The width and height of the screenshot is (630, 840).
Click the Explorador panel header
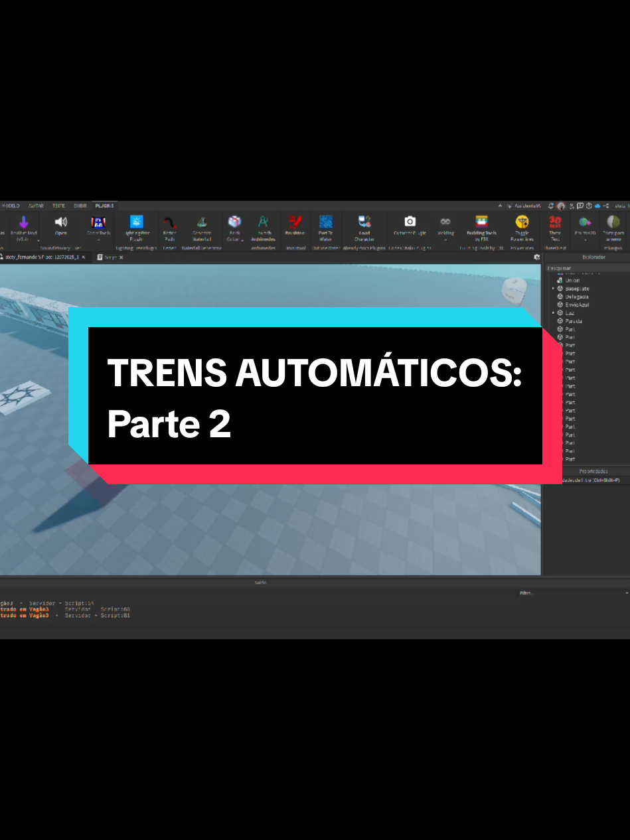pos(593,257)
